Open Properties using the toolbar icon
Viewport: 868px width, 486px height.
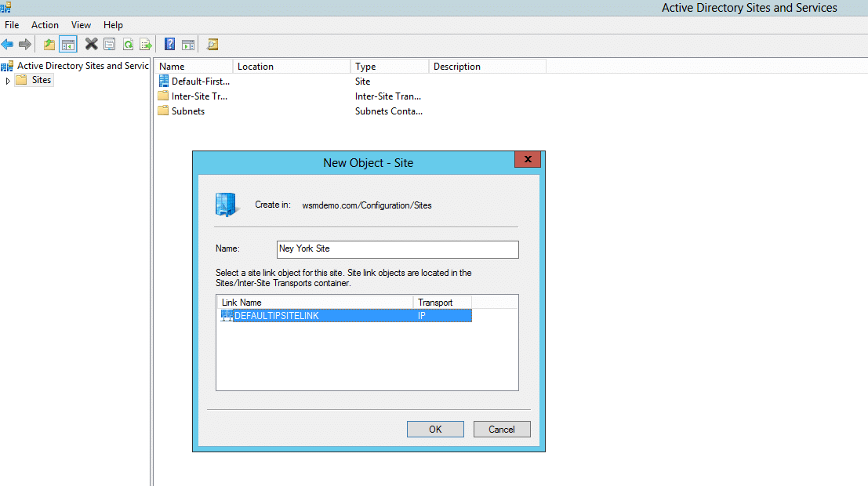click(109, 44)
